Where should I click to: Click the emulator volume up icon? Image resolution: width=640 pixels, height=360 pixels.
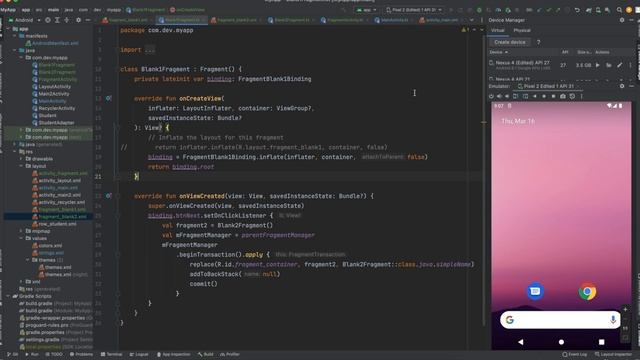[499, 96]
